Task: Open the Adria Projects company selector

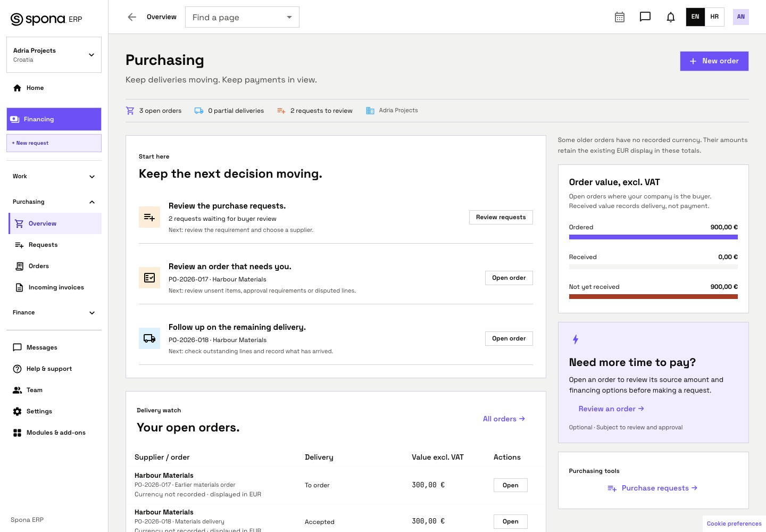Action: pos(54,55)
